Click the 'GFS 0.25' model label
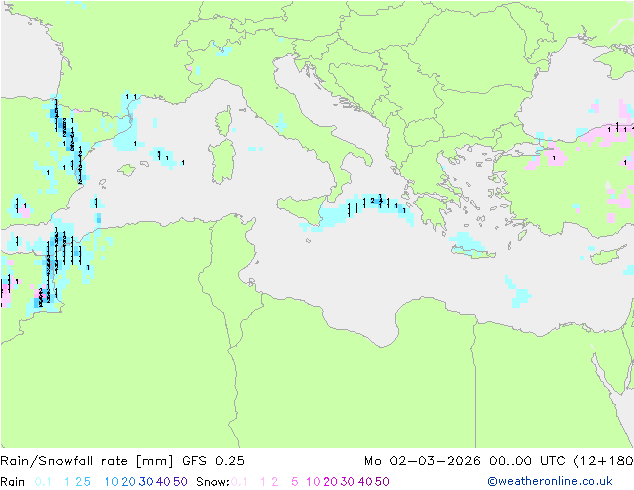634x490 pixels. pyautogui.click(x=213, y=461)
